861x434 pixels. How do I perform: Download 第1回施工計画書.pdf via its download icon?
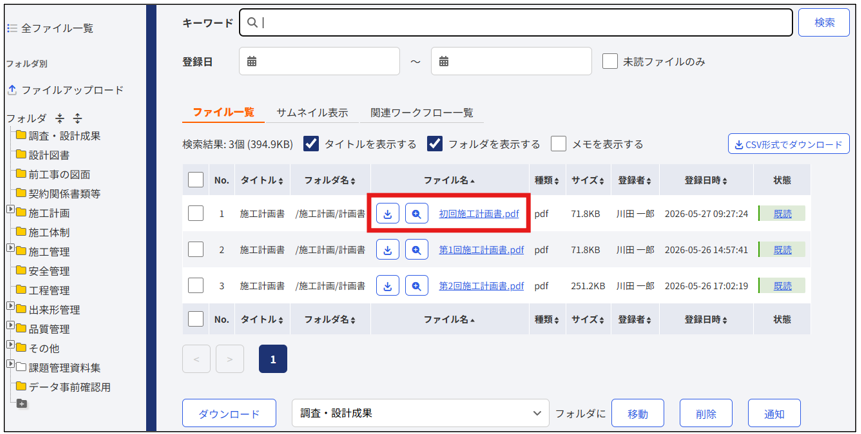[388, 250]
